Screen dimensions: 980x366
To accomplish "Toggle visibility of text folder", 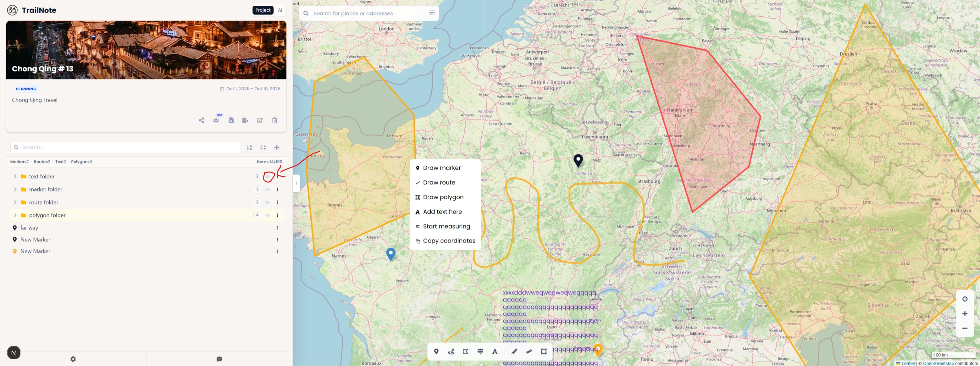I will point(268,176).
